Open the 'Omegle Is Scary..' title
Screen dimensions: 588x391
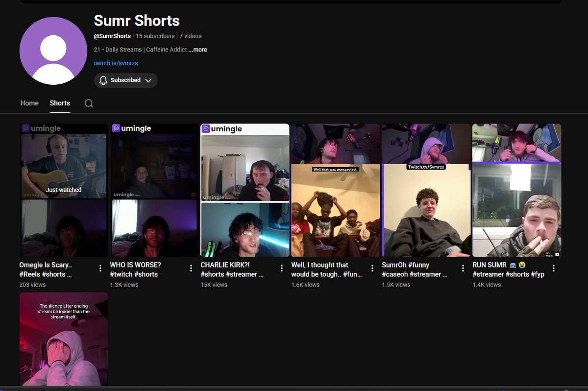coord(46,269)
